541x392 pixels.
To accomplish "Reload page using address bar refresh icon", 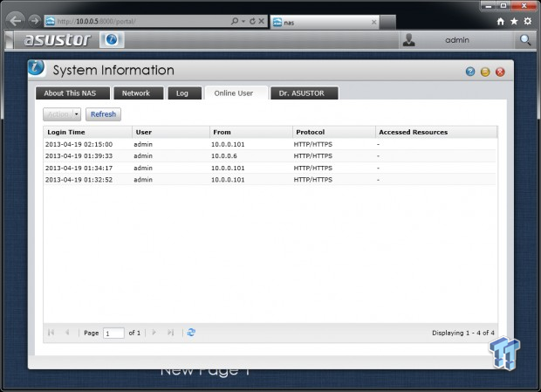I will [x=252, y=21].
